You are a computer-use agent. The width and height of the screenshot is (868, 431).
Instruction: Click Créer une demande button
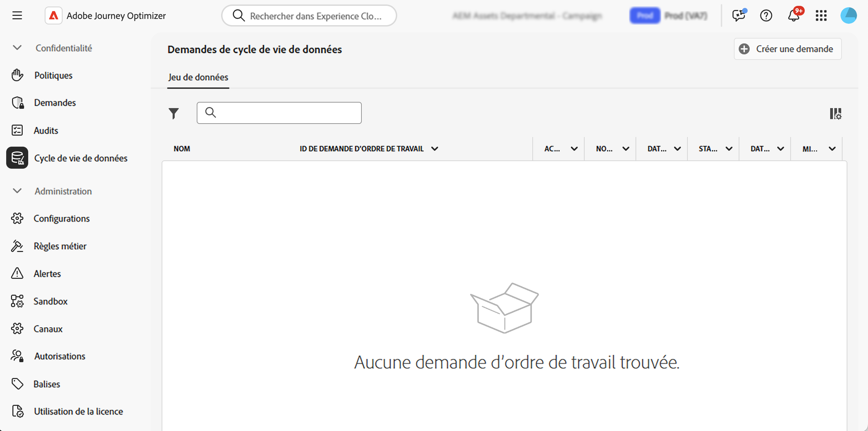pos(788,49)
